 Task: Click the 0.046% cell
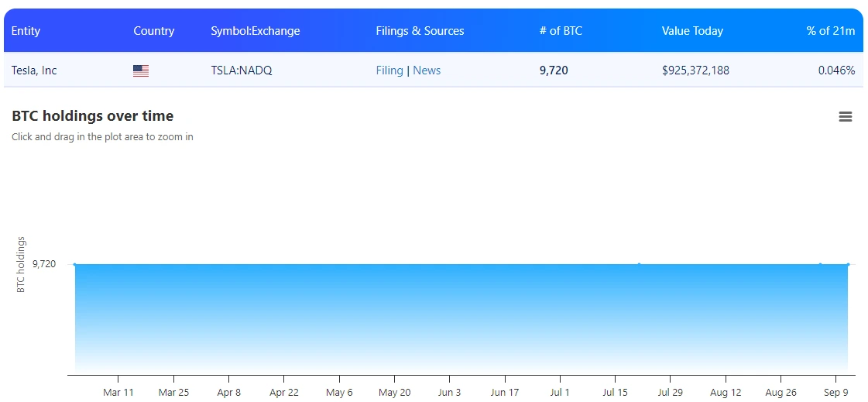836,70
